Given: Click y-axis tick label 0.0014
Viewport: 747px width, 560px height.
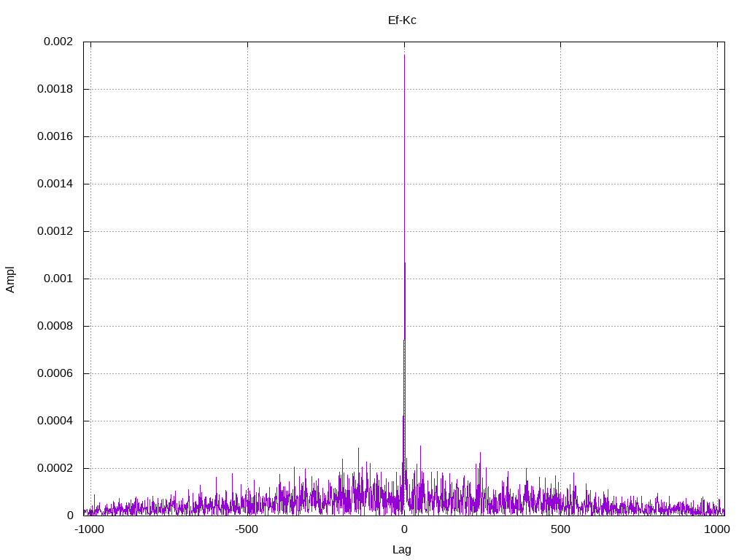Looking at the screenshot, I should point(55,184).
